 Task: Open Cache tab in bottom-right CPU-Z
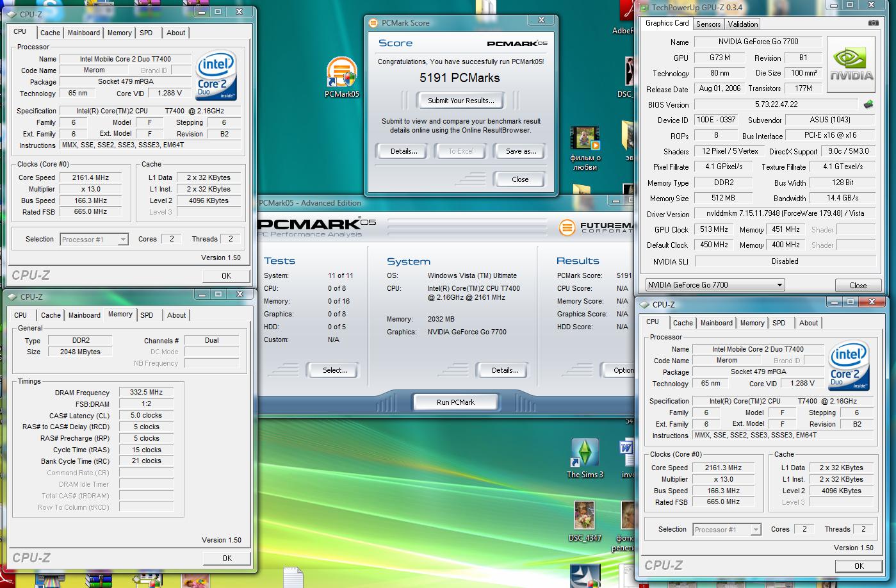[683, 323]
